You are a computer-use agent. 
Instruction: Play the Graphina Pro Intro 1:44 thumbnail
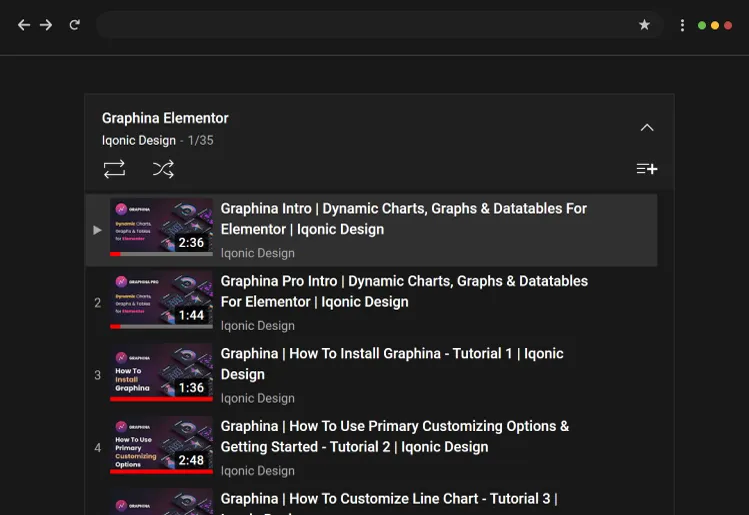click(161, 300)
